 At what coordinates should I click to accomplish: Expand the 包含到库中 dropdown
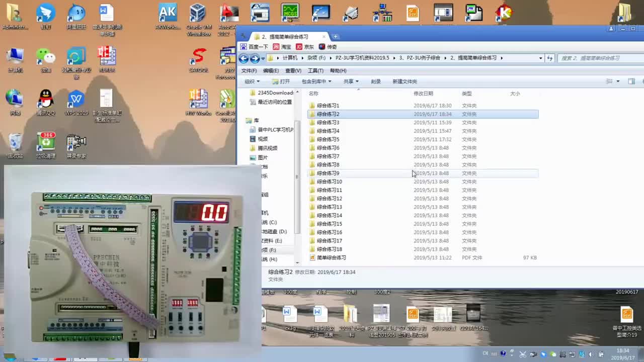pos(316,81)
